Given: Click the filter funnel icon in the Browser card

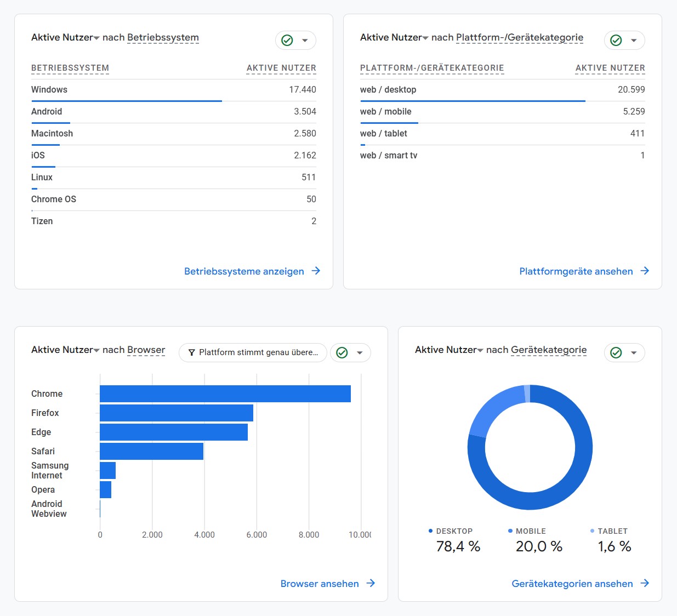Looking at the screenshot, I should pos(191,353).
